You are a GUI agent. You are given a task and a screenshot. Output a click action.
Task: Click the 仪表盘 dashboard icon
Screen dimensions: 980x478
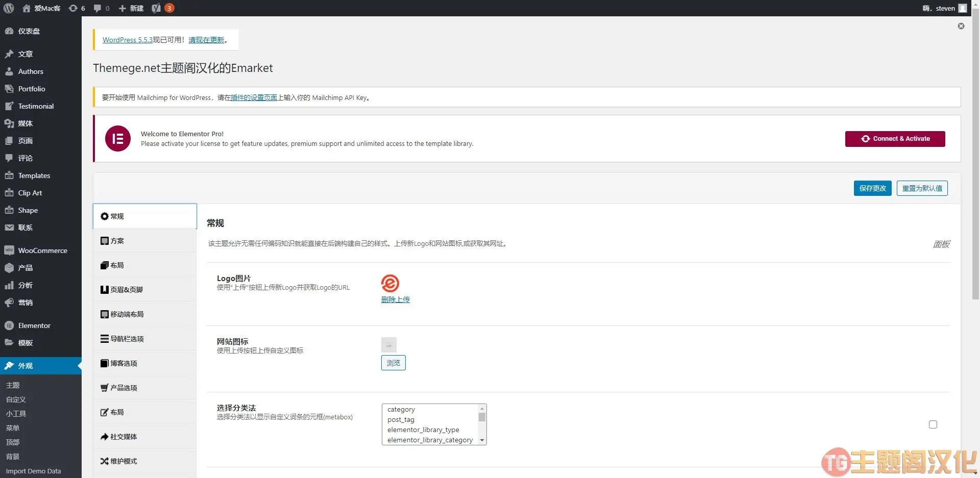9,31
